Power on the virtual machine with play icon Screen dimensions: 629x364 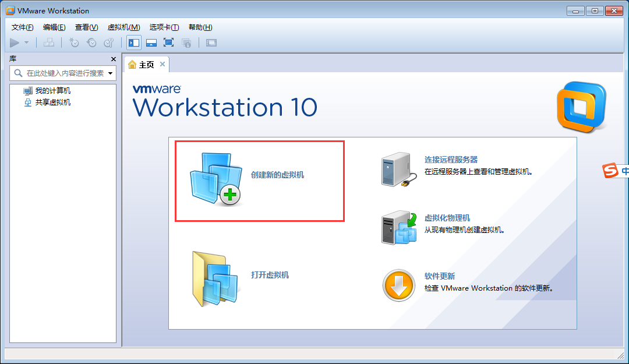point(15,43)
